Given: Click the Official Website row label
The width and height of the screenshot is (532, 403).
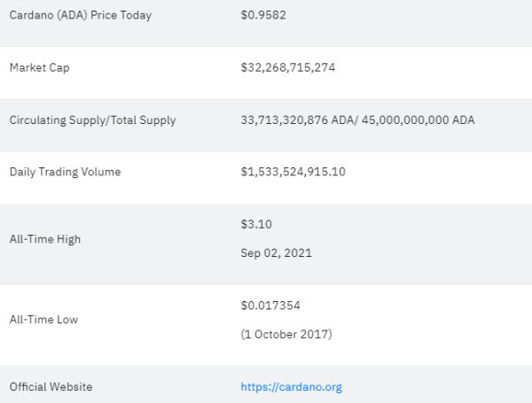Looking at the screenshot, I should [51, 387].
